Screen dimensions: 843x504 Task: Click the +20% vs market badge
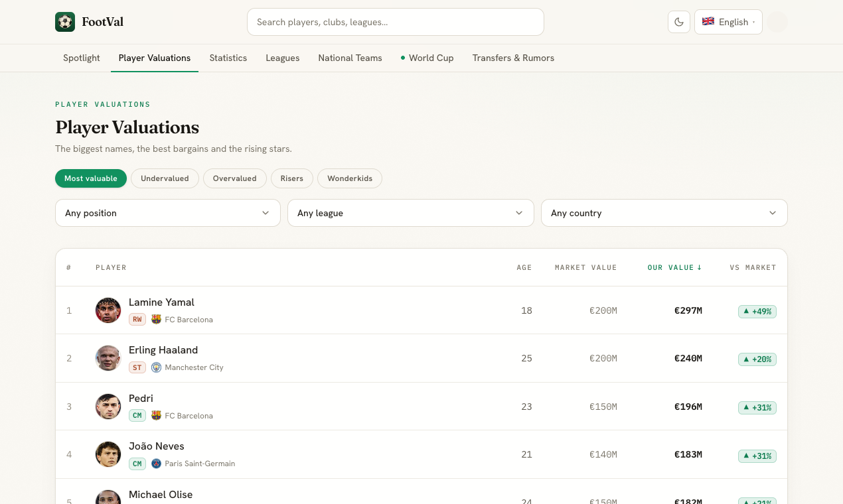tap(757, 359)
